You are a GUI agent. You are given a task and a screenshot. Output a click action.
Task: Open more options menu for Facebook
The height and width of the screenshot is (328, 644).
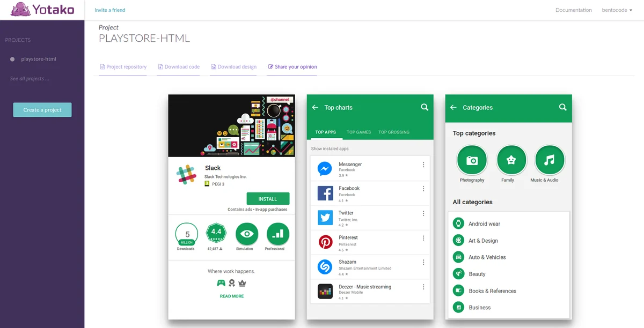[423, 189]
